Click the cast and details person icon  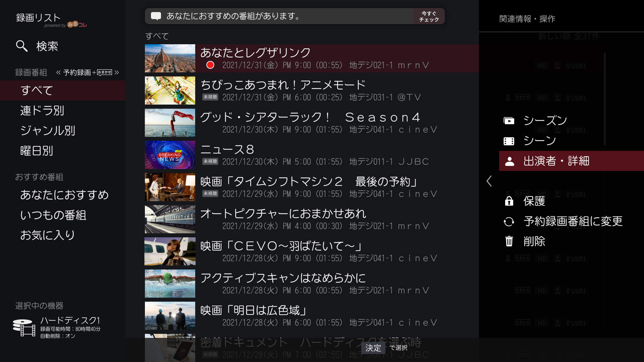[x=509, y=161]
